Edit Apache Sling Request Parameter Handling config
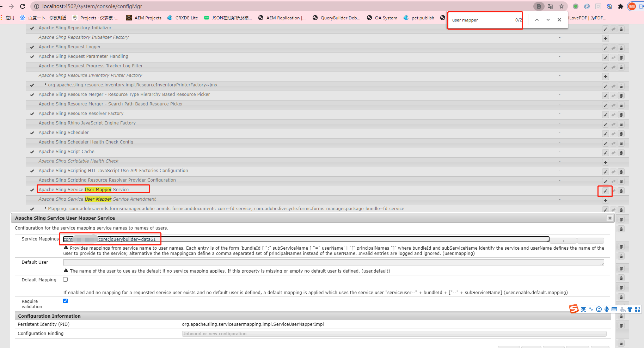 click(606, 58)
